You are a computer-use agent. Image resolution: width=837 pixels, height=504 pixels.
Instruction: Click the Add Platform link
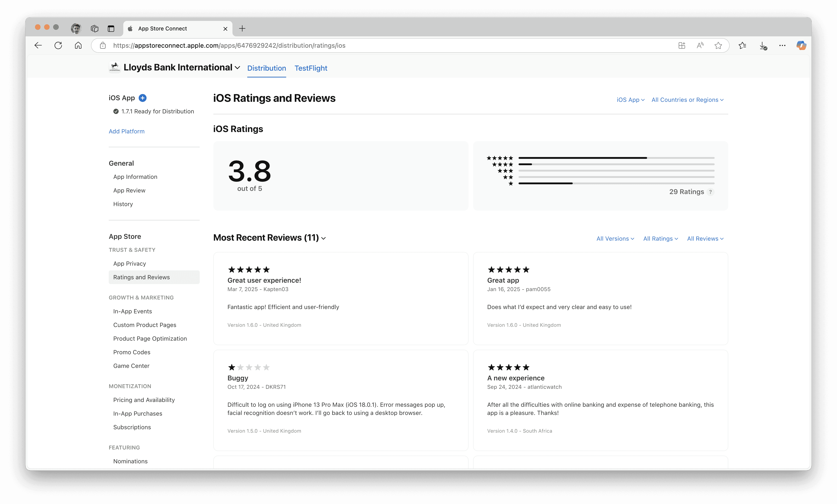[126, 131]
